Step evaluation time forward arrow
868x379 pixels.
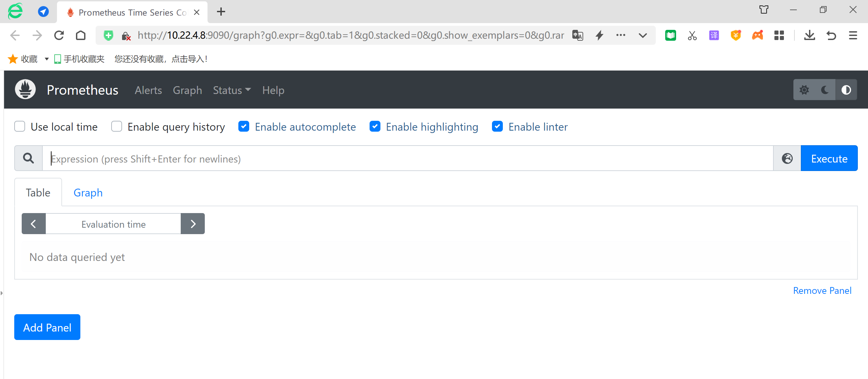[193, 224]
